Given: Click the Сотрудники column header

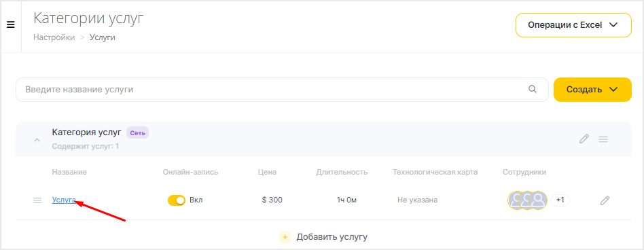Looking at the screenshot, I should click(524, 172).
